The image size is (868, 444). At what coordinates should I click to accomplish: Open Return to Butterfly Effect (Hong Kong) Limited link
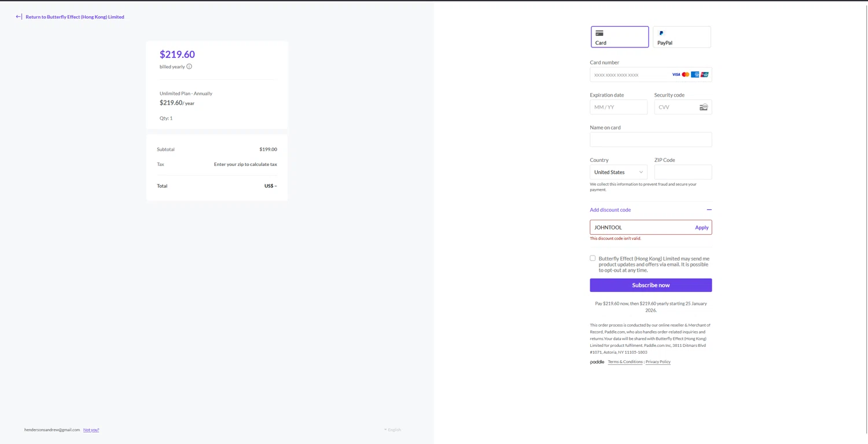(75, 17)
